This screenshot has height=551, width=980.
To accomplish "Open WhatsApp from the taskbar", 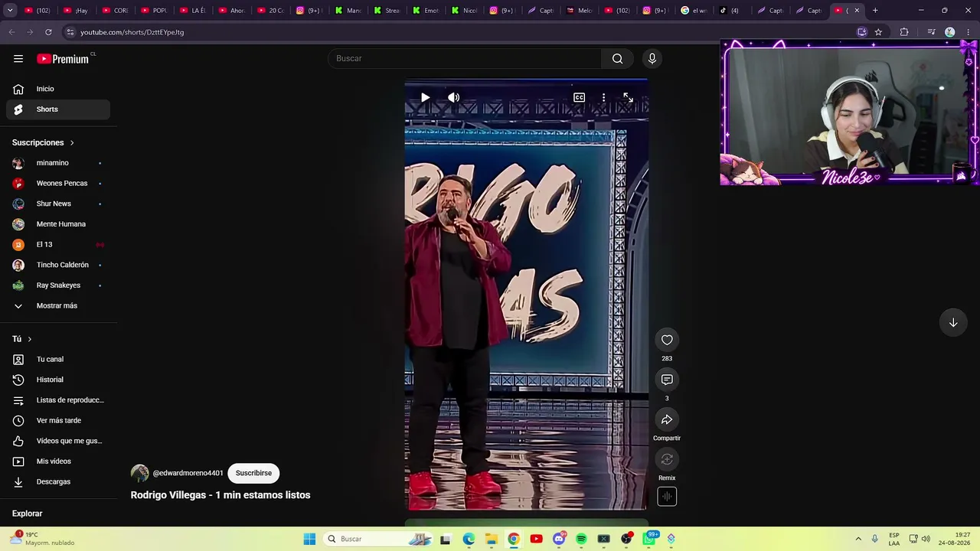I will coord(649,539).
